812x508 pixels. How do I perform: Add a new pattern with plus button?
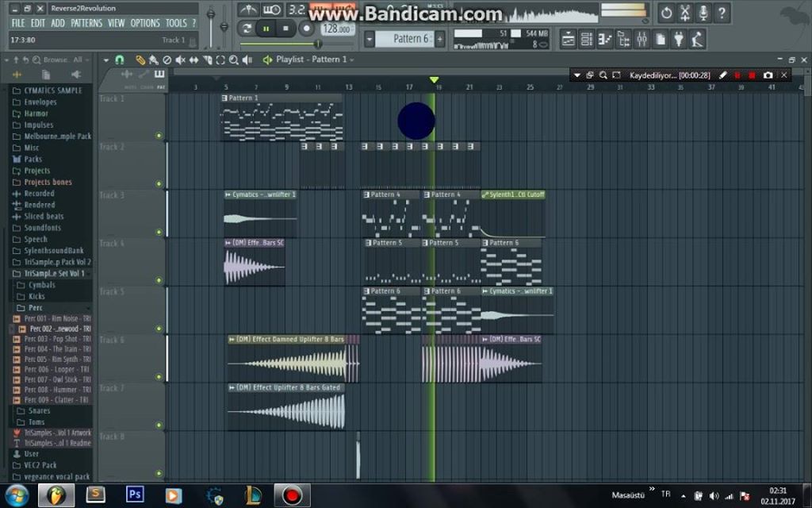tap(439, 39)
